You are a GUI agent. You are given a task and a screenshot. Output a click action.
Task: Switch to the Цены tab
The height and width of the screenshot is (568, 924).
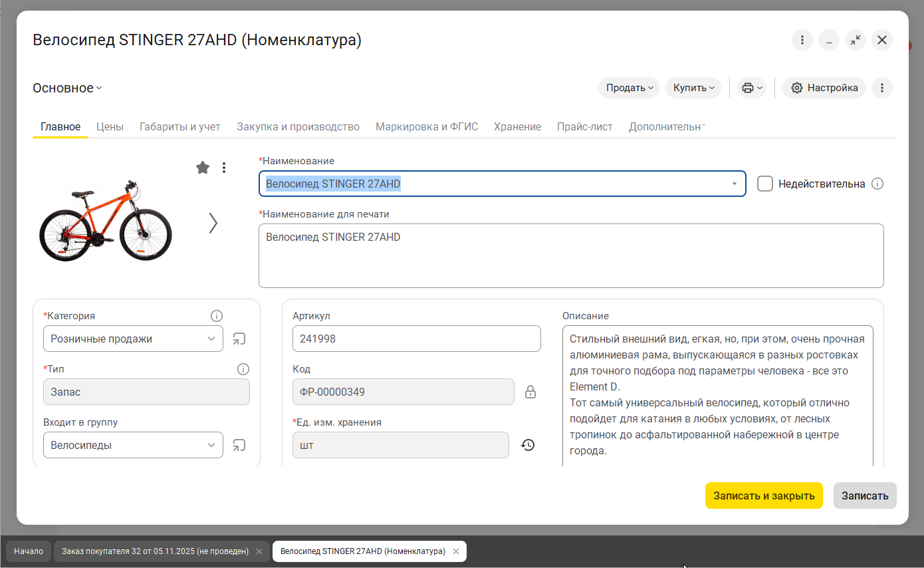click(x=110, y=126)
